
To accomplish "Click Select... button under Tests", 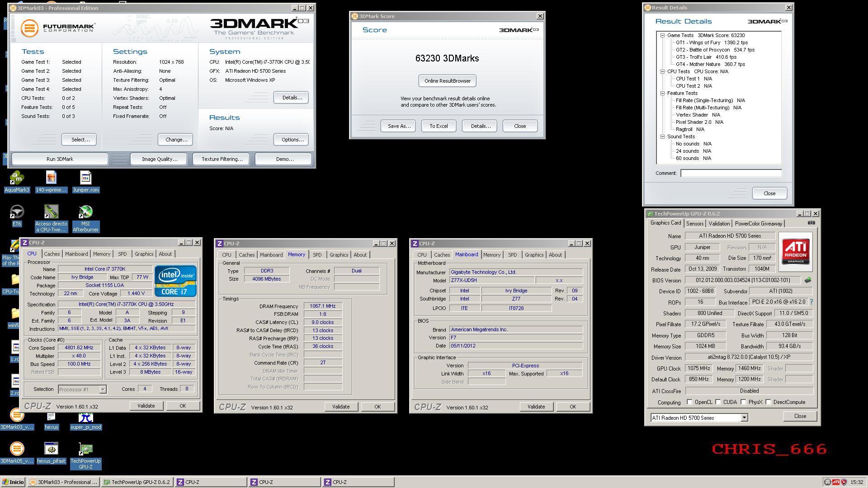I will coord(80,140).
